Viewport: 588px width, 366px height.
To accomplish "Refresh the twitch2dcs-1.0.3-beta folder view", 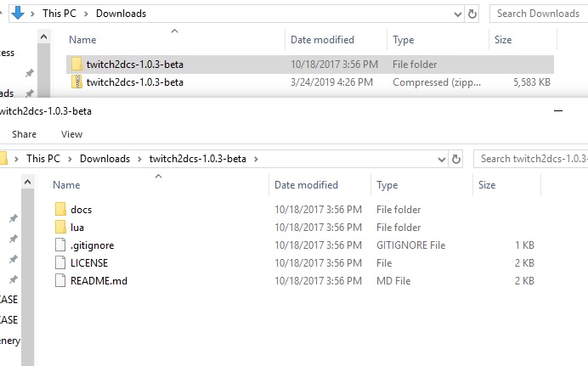I will point(456,159).
